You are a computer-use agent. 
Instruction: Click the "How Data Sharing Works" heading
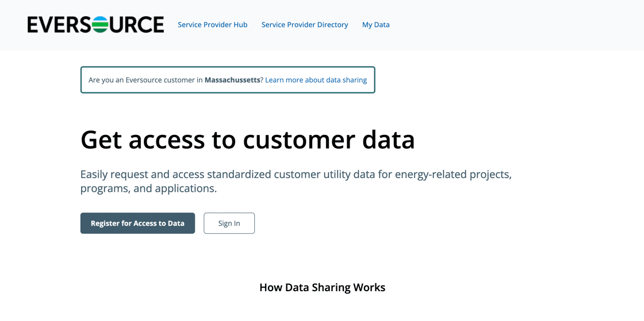(322, 287)
